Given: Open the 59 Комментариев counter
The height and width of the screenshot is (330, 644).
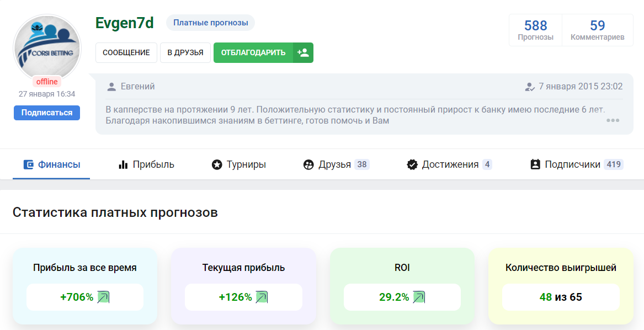Looking at the screenshot, I should coord(597,30).
